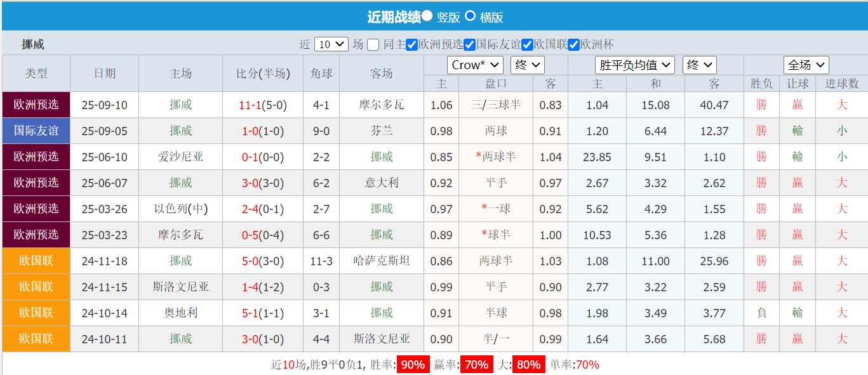Viewport: 868px width, 375px height.
Task: Click the 欧国联 label on 24-10-11 row
Action: (x=36, y=339)
